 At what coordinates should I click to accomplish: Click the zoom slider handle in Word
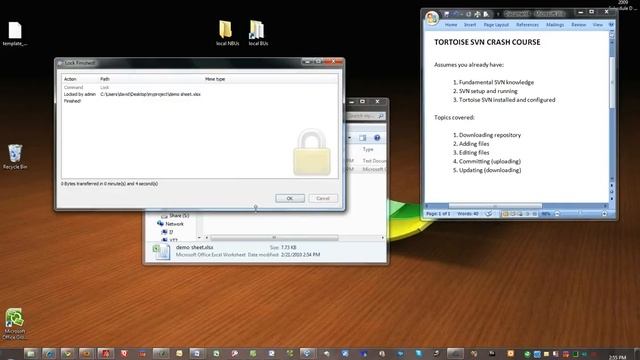[x=579, y=213]
